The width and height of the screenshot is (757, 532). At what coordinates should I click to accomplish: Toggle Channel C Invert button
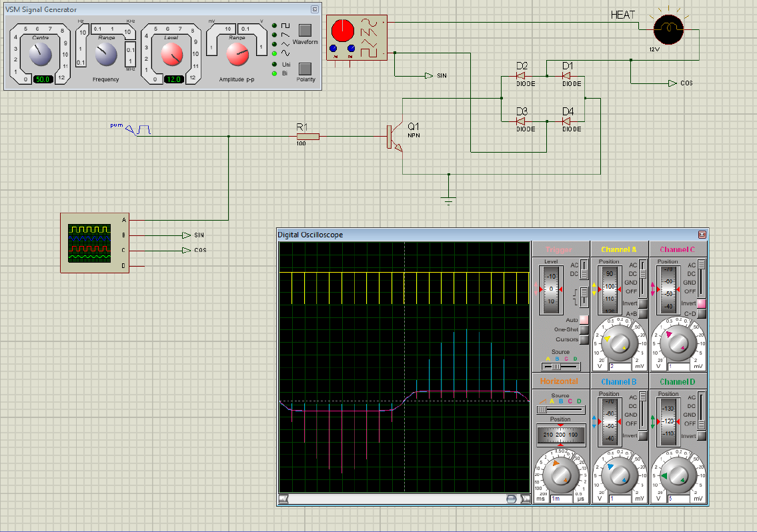702,303
